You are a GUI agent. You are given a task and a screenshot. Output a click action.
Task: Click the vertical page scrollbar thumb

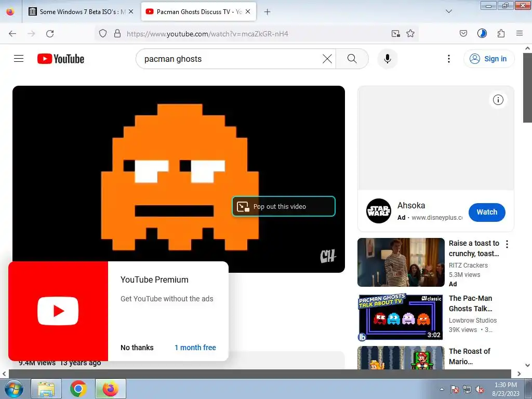(527, 88)
